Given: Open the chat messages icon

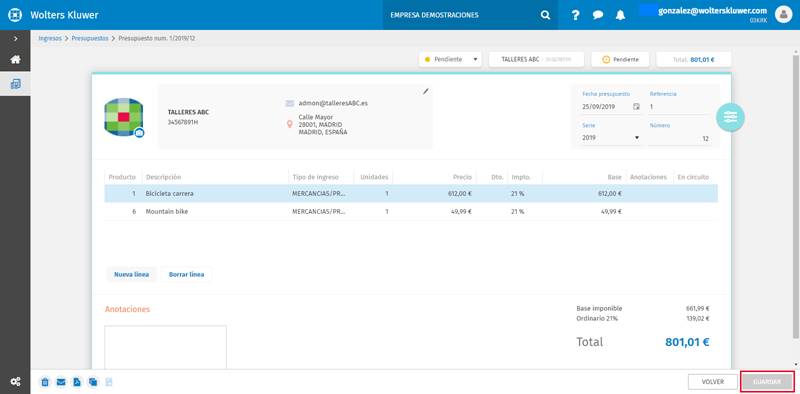Looking at the screenshot, I should tap(598, 15).
